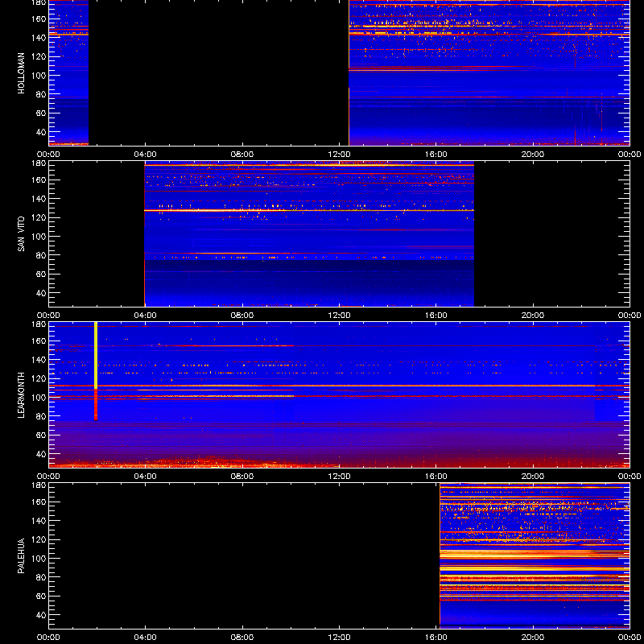
Task: Choose 12:00 on the Palehua time axis
Action: point(339,638)
